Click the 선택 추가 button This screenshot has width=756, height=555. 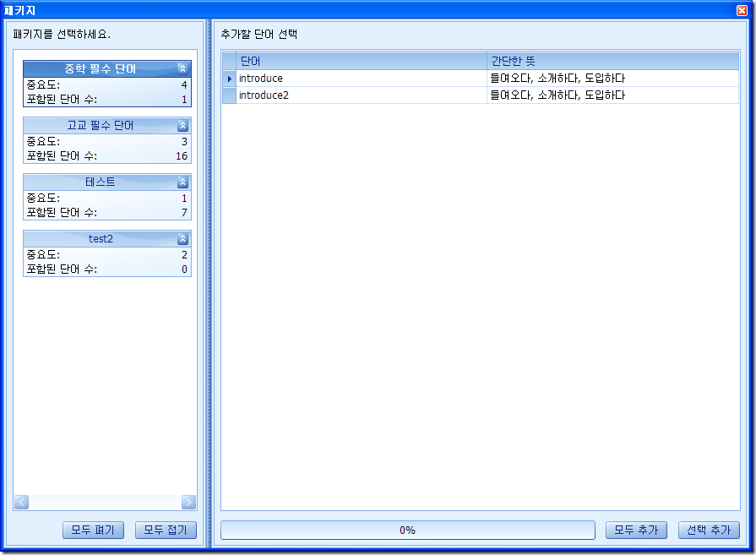[x=709, y=530]
